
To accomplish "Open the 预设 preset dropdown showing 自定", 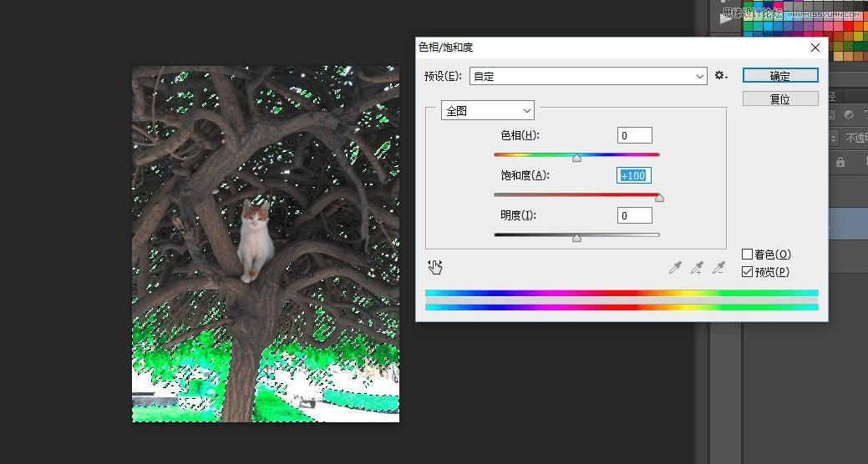I will click(588, 76).
